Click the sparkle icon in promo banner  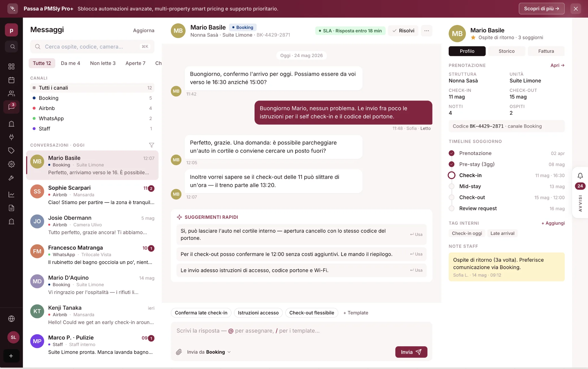coord(12,9)
